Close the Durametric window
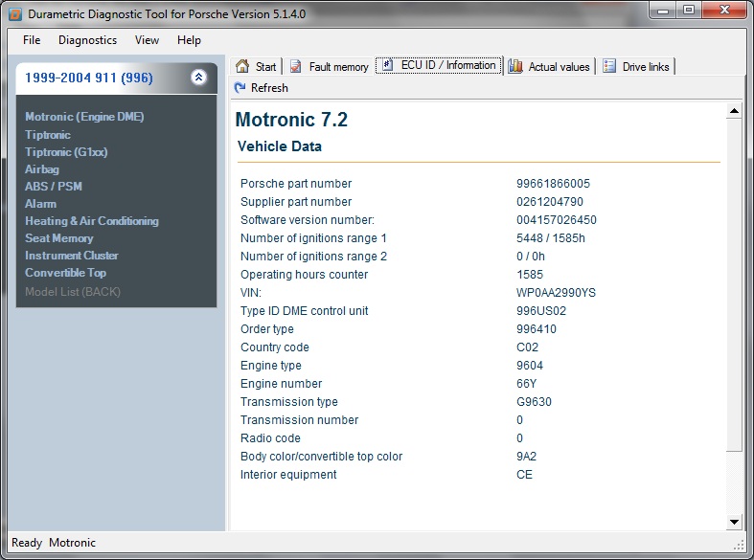Screen dimensions: 754x560 [725, 11]
